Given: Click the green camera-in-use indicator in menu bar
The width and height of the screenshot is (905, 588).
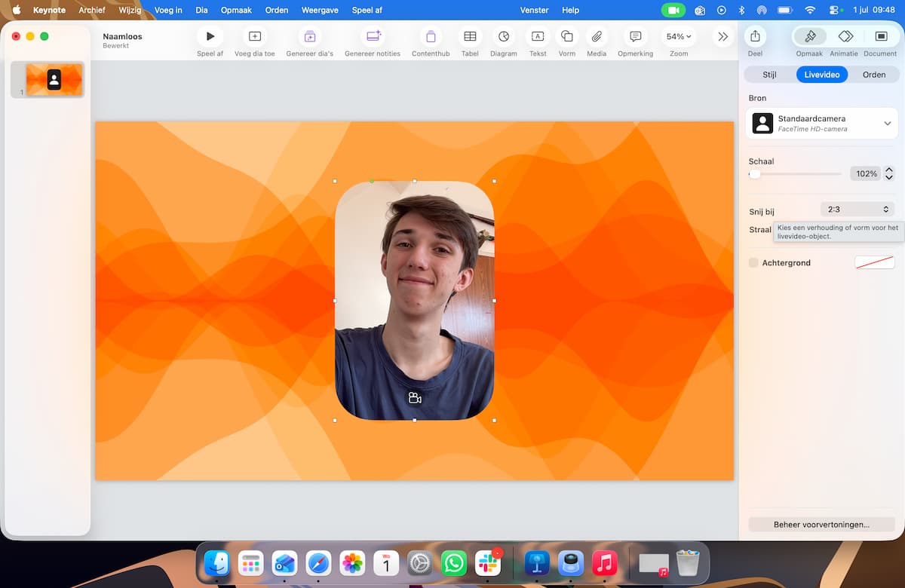Looking at the screenshot, I should pos(673,10).
